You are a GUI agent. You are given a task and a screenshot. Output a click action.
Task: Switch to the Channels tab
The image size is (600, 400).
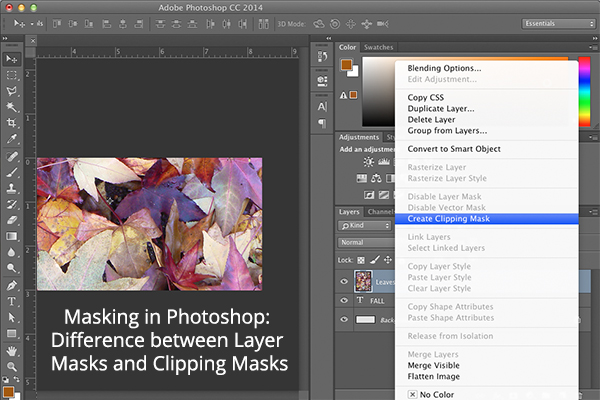(379, 212)
